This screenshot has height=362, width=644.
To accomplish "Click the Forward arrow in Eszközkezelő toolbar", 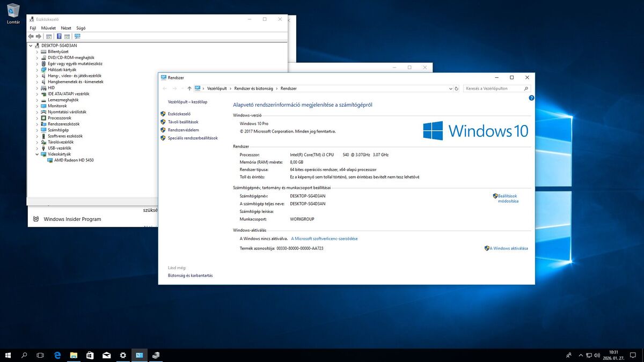I will coord(39,36).
